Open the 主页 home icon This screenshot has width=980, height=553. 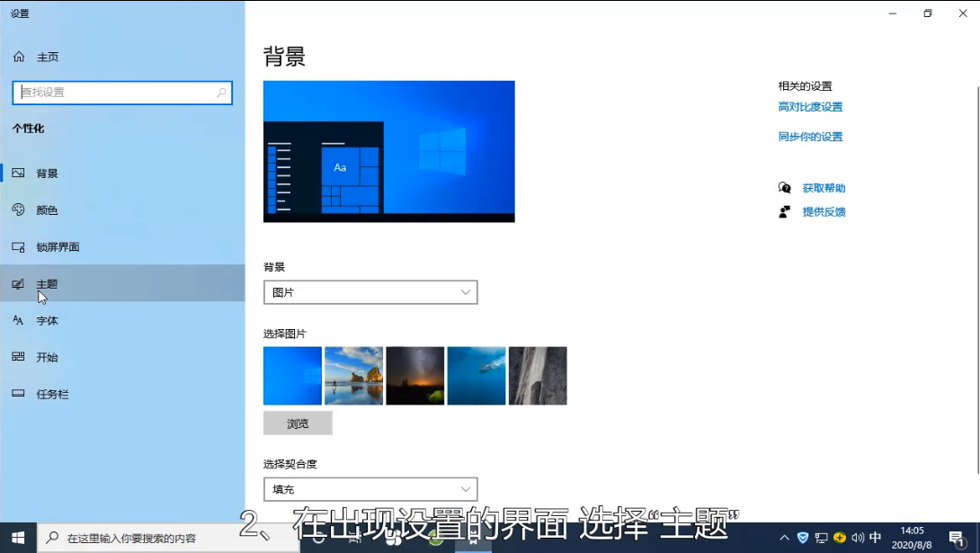19,57
